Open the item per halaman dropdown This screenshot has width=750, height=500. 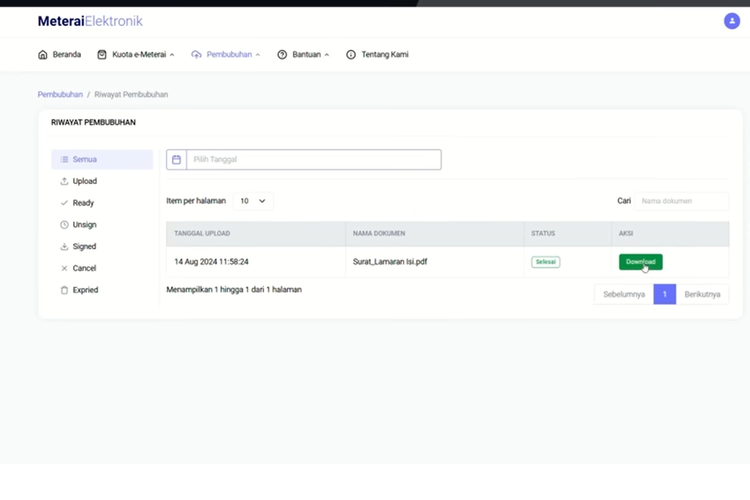(253, 201)
